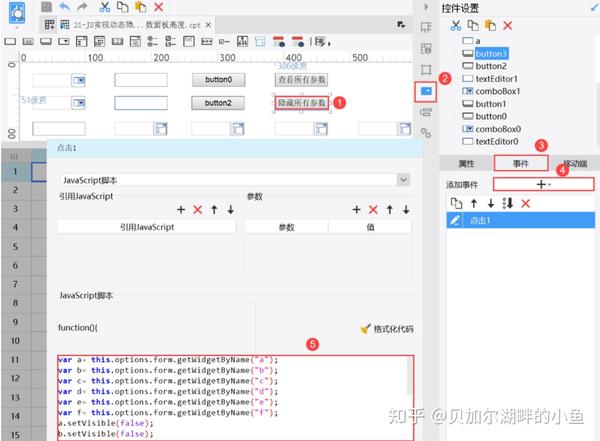Add a referenced JavaScript with plus icon
This screenshot has height=441, width=600.
(x=181, y=210)
